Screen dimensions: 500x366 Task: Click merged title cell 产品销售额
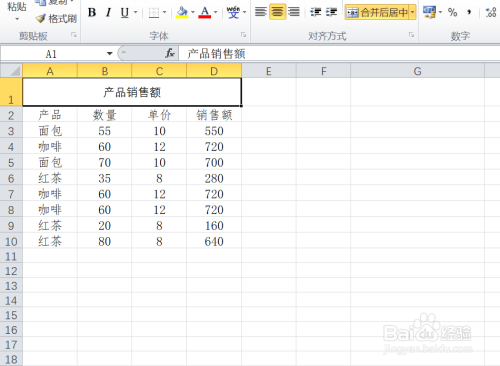click(132, 92)
